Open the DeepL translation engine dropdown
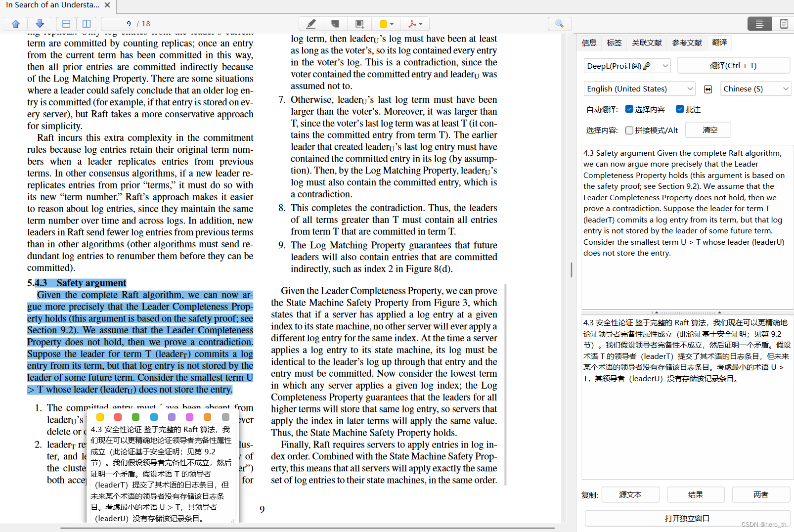This screenshot has height=532, width=794. 627,66
